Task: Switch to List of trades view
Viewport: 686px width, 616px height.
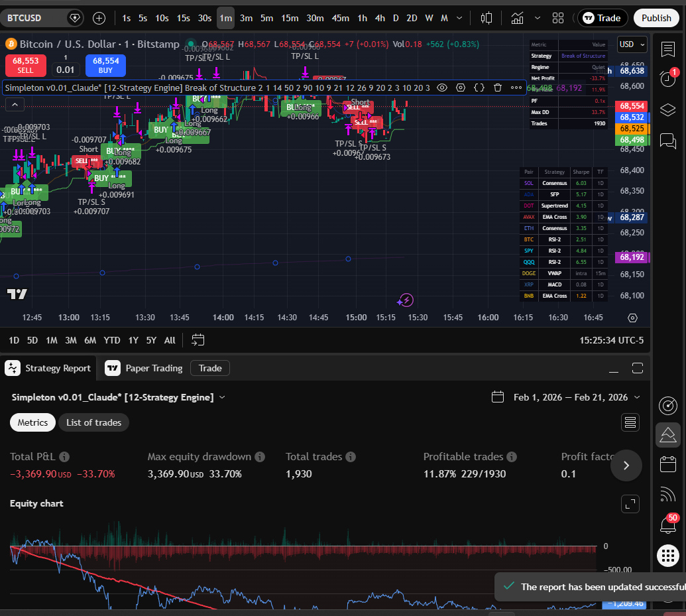Action: [93, 422]
